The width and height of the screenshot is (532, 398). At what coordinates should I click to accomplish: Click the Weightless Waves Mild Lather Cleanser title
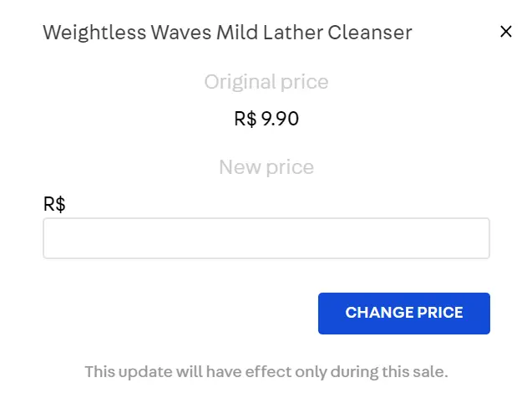pyautogui.click(x=227, y=33)
